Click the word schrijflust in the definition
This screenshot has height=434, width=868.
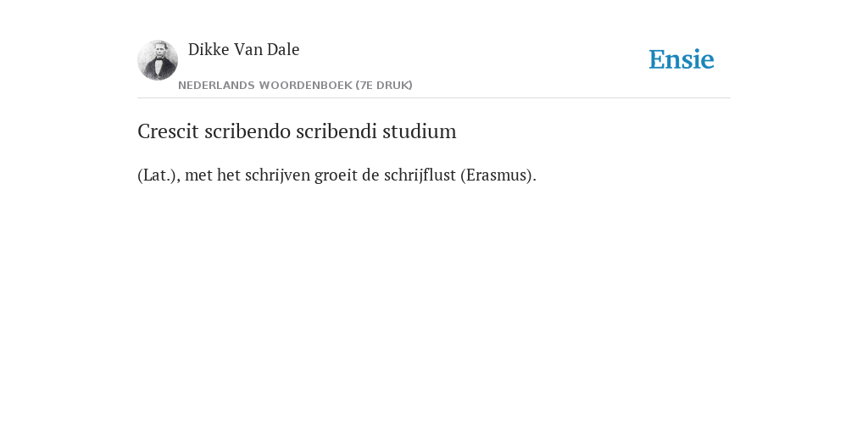click(x=420, y=175)
